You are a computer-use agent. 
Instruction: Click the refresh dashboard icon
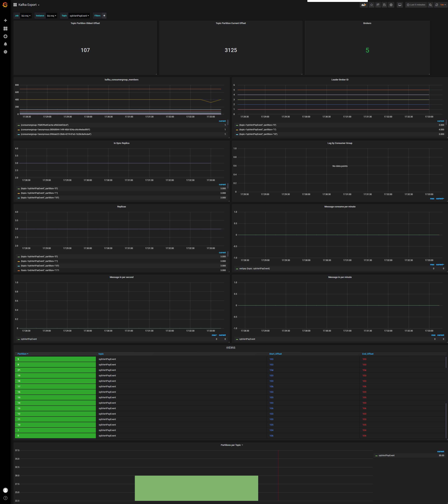(x=437, y=5)
